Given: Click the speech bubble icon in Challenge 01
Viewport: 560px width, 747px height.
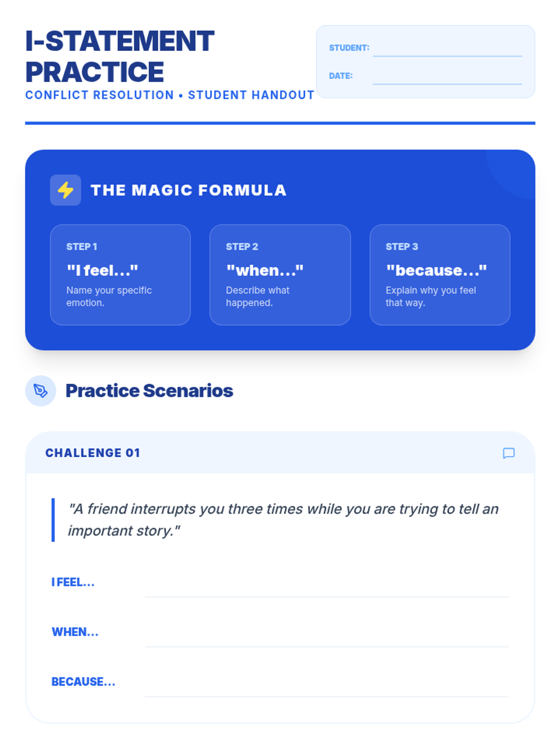Looking at the screenshot, I should (509, 453).
